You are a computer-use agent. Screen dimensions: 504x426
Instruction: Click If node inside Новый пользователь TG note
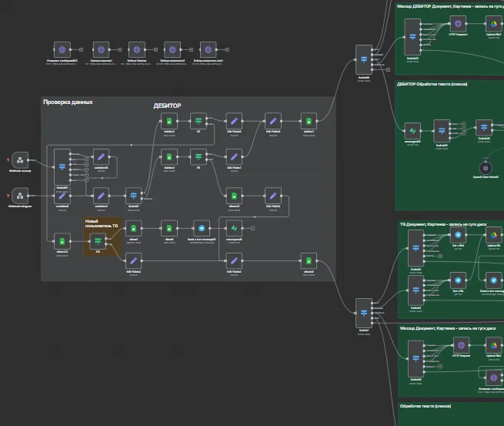click(98, 241)
